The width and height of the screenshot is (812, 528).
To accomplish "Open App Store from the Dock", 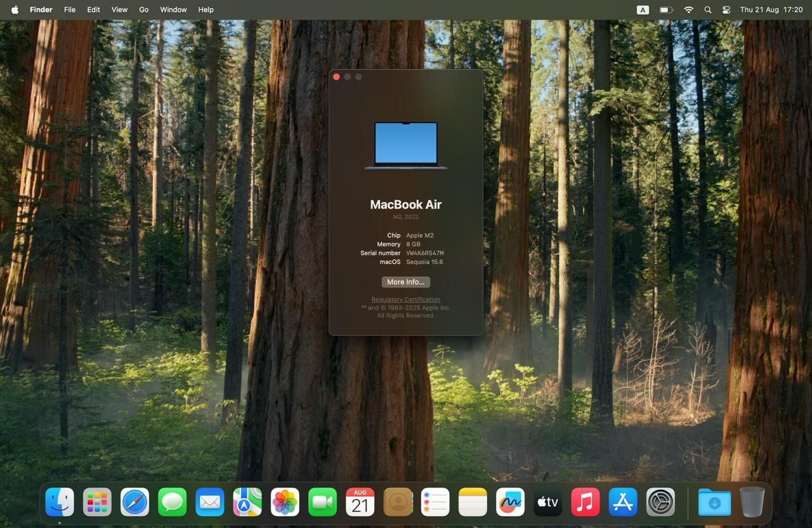I will [623, 503].
